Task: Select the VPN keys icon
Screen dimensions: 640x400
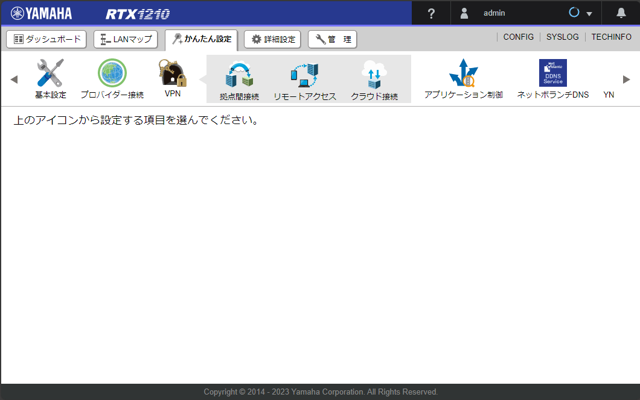Action: [x=172, y=79]
